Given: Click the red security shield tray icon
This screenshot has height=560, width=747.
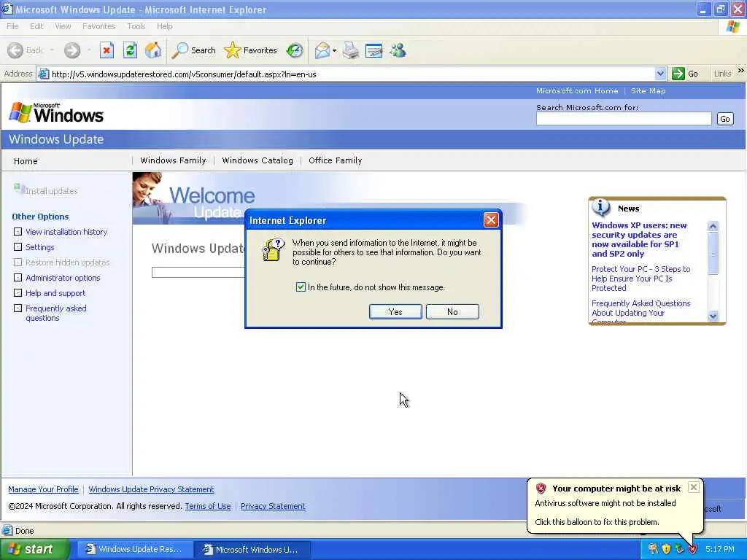Looking at the screenshot, I should click(693, 549).
